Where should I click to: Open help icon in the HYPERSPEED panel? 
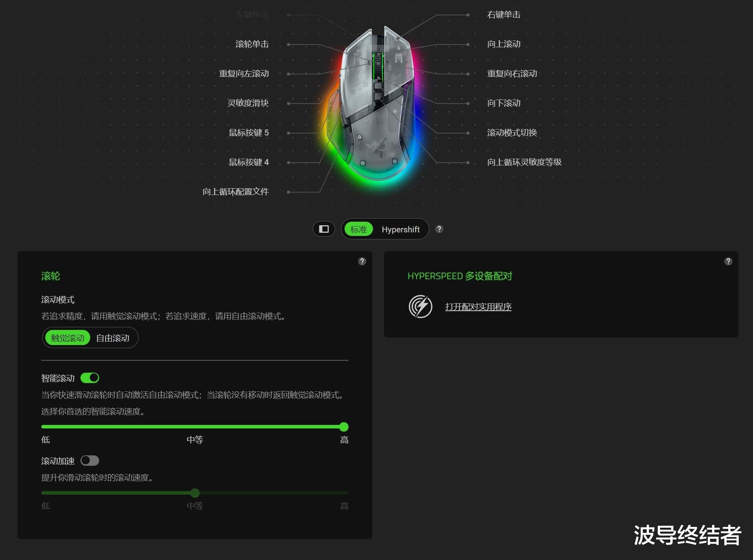click(x=728, y=261)
